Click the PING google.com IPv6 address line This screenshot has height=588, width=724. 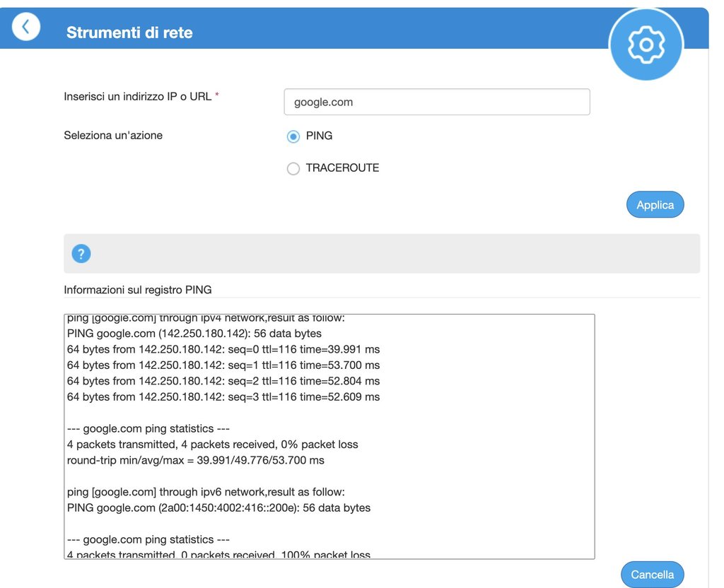(x=218, y=507)
